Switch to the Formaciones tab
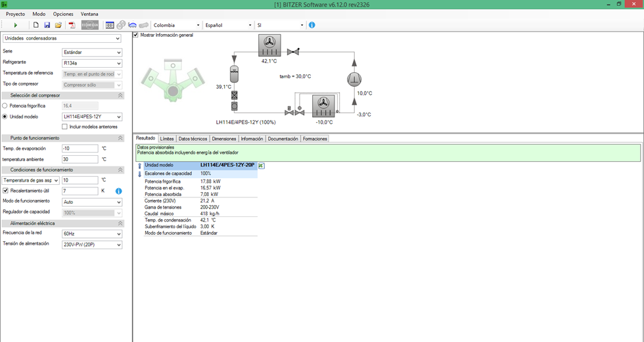 click(315, 139)
